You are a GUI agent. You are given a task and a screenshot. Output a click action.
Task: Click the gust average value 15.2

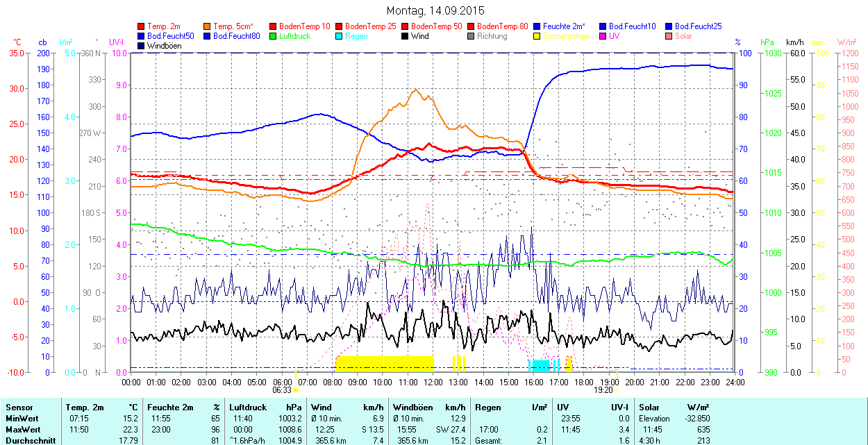(458, 441)
